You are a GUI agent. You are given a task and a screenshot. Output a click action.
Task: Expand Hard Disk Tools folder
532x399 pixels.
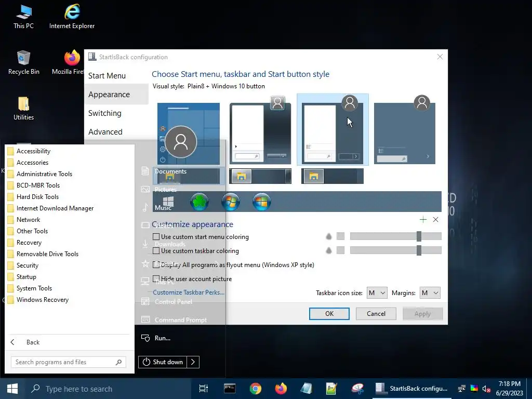(37, 197)
